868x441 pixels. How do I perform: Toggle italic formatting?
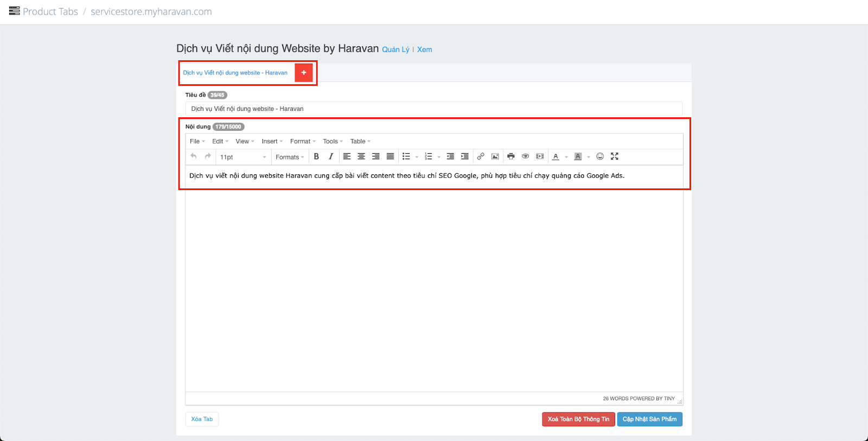[x=331, y=156]
